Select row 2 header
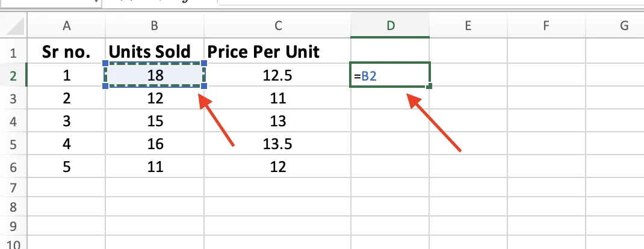 click(13, 75)
